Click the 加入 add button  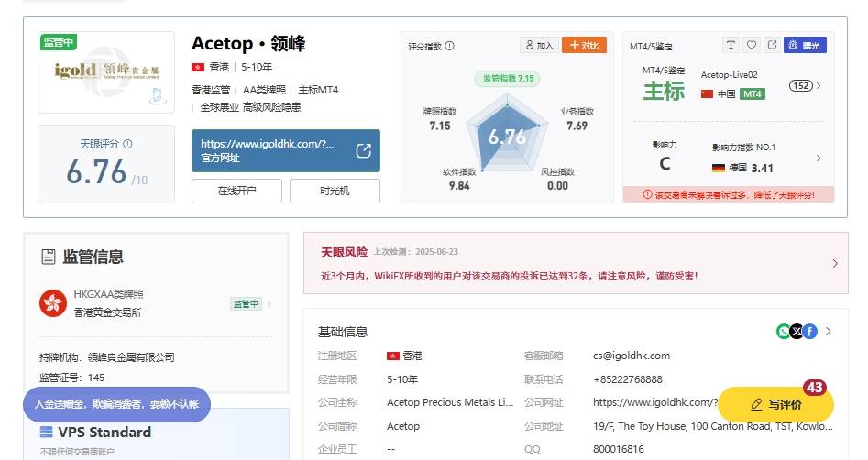[x=539, y=46]
